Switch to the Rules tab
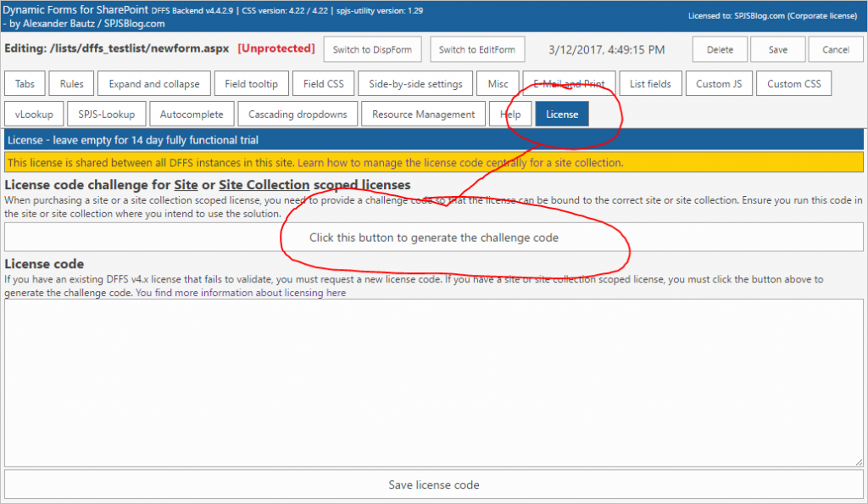This screenshot has height=504, width=868. coord(71,84)
